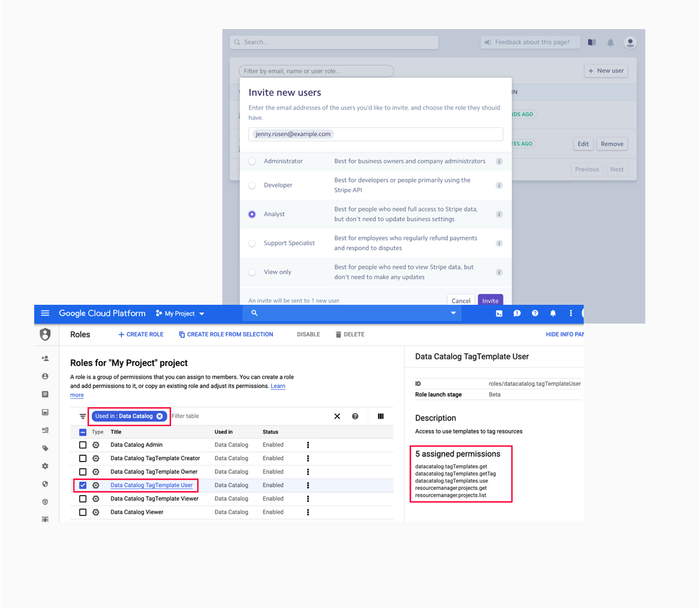Open the Stripe documentation book icon
700x609 pixels.
(x=592, y=42)
